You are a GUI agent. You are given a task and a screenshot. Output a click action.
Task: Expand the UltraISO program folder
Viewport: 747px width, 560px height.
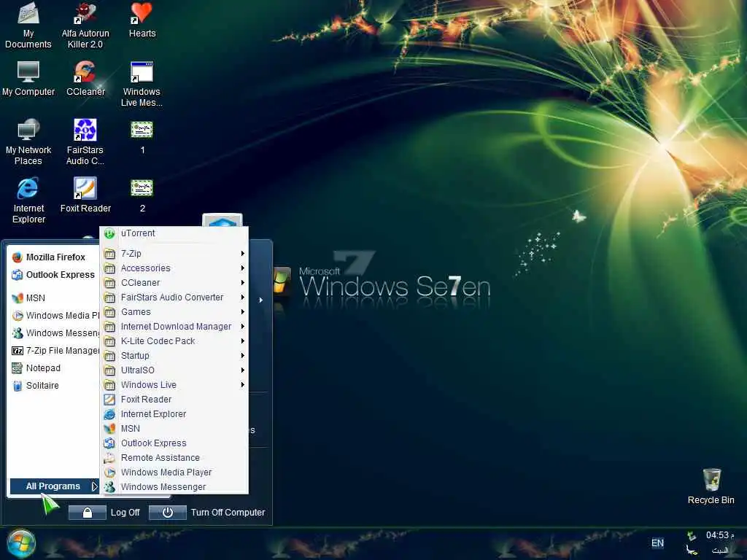coord(174,370)
